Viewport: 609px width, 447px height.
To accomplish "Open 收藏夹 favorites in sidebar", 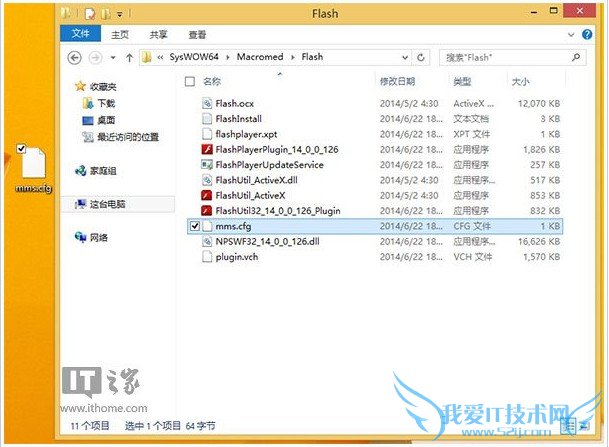I will pyautogui.click(x=103, y=86).
